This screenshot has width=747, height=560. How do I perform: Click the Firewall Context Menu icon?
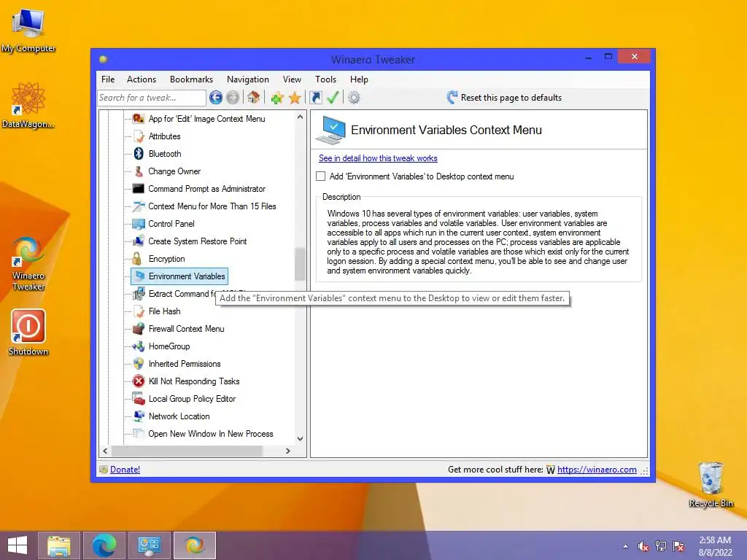click(139, 329)
